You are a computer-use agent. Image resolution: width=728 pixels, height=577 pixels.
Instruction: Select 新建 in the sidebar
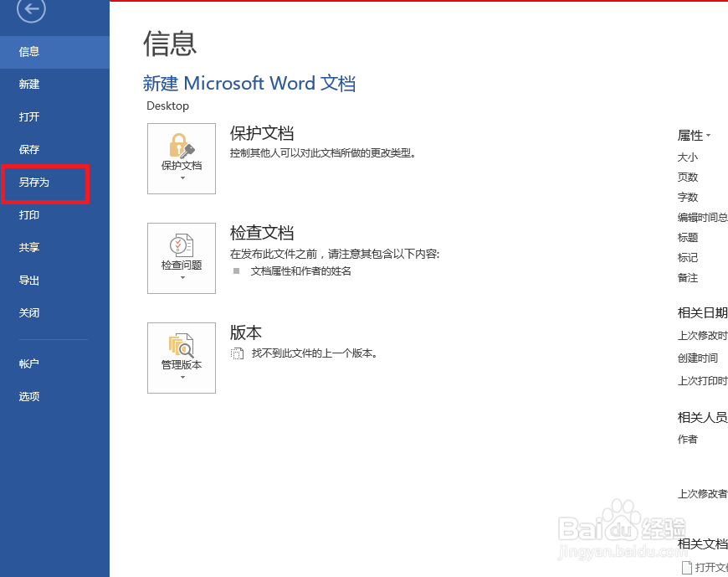coord(54,84)
